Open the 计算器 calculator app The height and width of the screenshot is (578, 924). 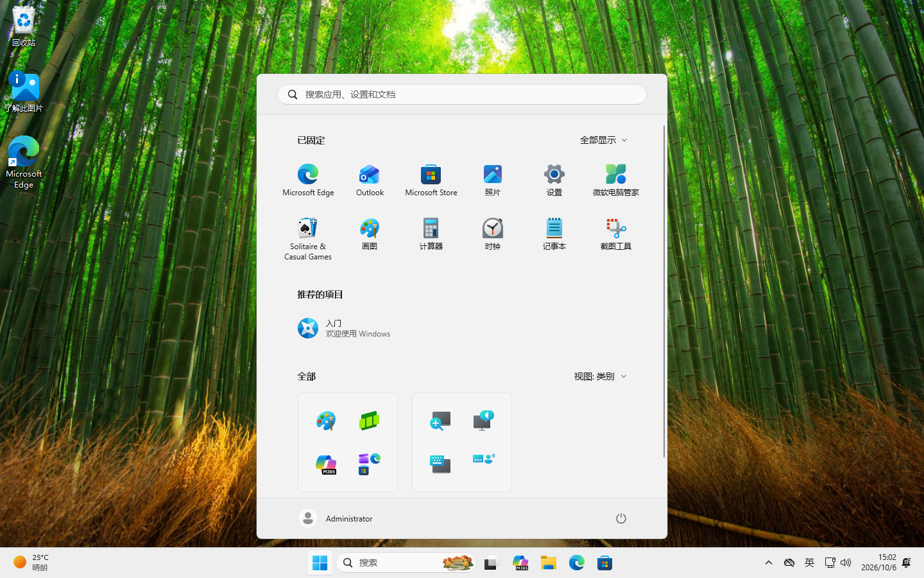coord(431,234)
